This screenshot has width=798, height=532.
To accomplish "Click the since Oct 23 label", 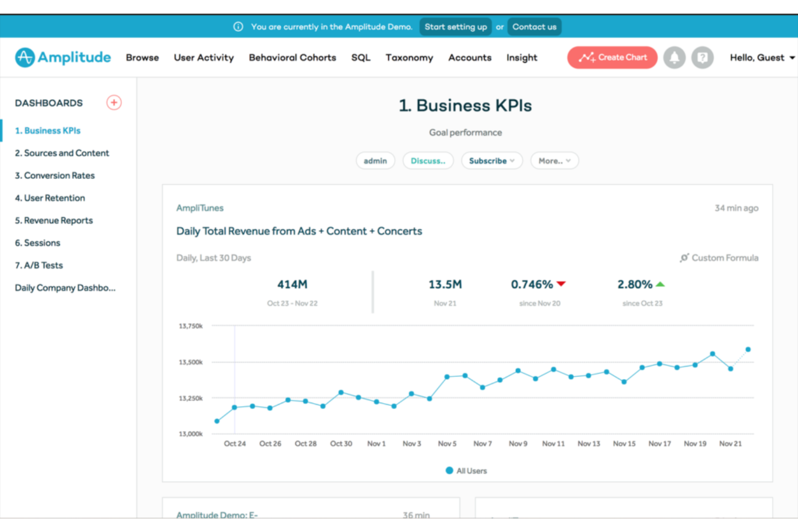I will point(642,303).
